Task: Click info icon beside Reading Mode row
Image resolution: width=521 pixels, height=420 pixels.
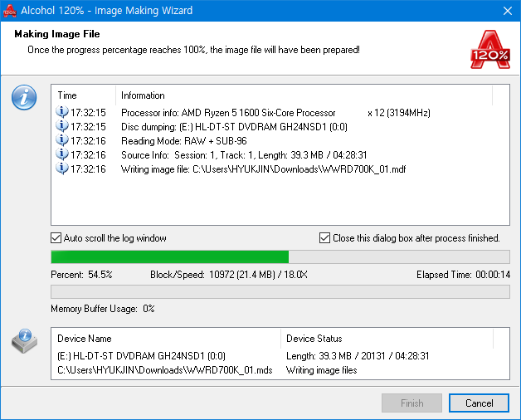Action: 61,140
